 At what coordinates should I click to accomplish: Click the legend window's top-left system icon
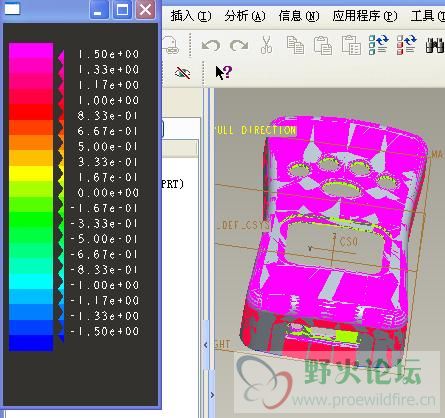pyautogui.click(x=12, y=9)
